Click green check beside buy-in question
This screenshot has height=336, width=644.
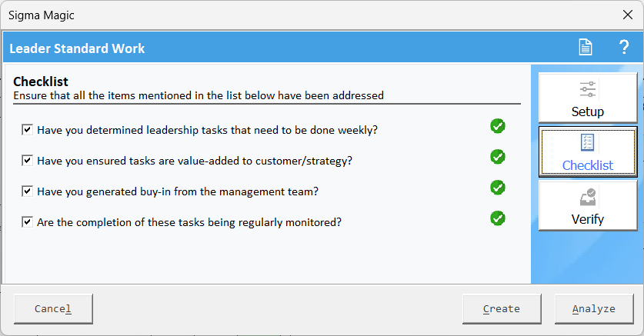point(497,188)
